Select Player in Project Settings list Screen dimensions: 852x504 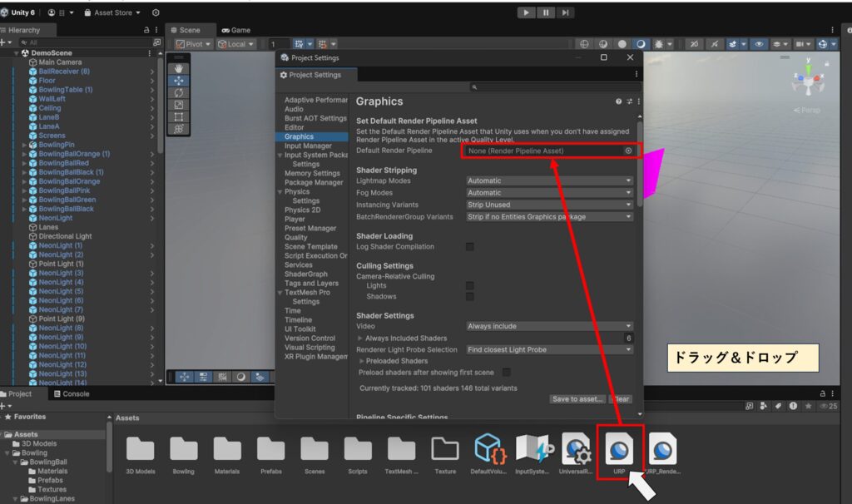coord(295,219)
